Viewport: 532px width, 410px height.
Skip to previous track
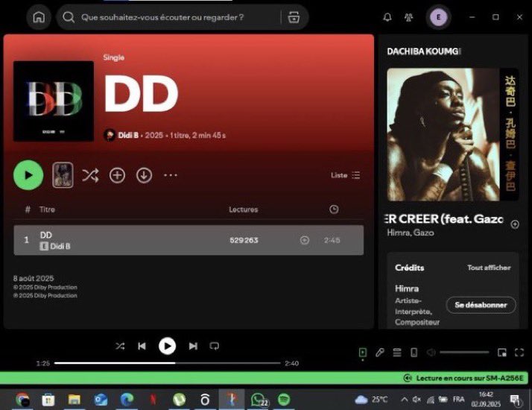pos(142,346)
